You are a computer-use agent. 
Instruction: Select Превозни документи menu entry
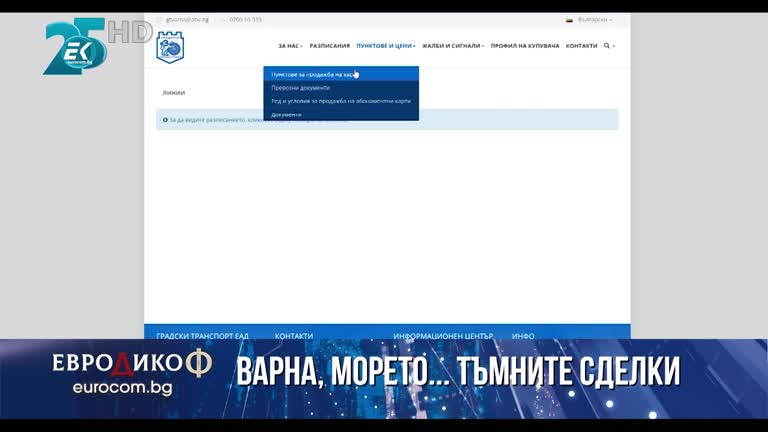[x=341, y=88]
